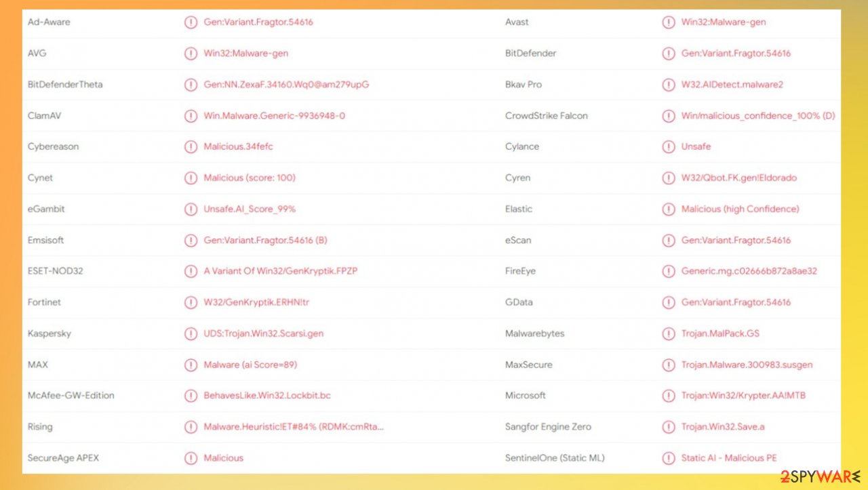The width and height of the screenshot is (868, 490).
Task: Click the alert icon in the Cybereason row
Action: pos(191,147)
